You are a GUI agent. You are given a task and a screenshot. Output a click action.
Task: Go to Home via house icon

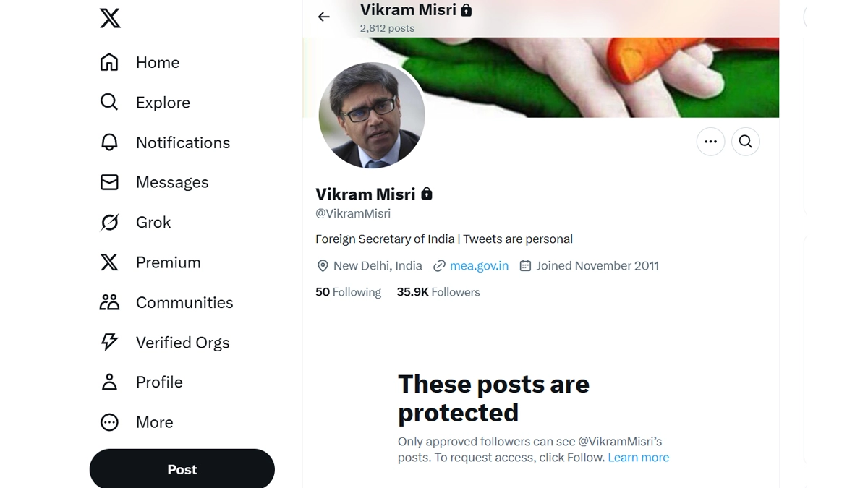[x=109, y=62]
